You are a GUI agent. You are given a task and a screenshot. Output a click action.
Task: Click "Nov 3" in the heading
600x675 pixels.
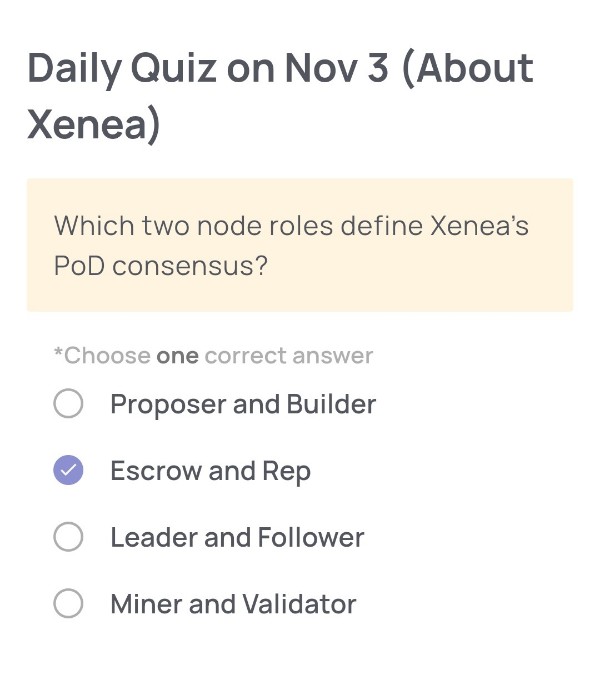coord(336,70)
